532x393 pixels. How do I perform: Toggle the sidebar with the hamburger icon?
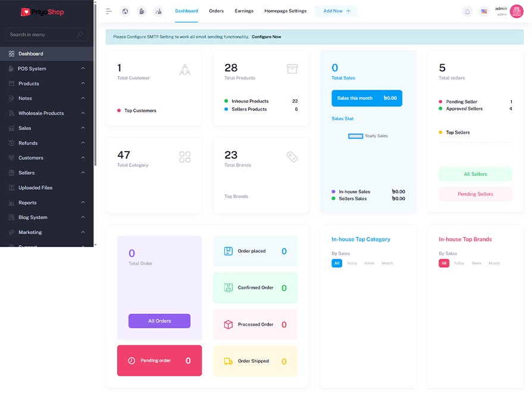pos(109,11)
